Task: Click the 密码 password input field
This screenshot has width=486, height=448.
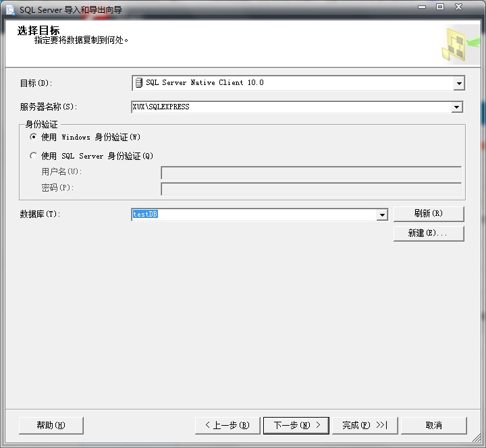Action: coord(311,189)
